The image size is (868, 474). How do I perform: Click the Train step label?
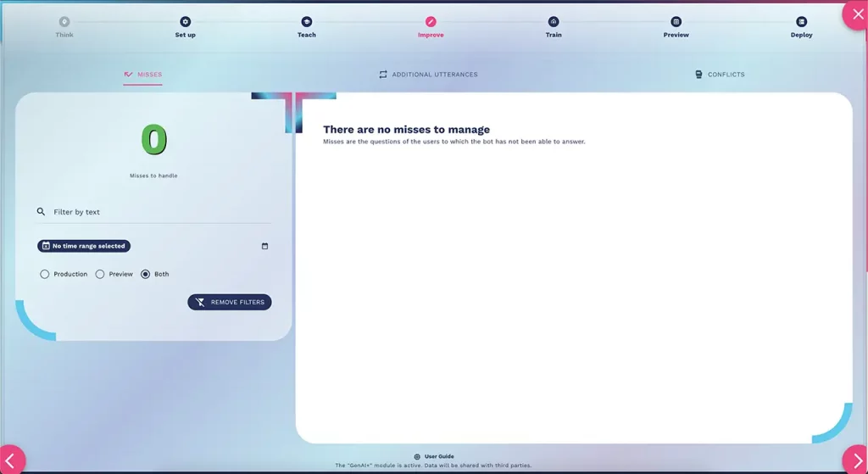click(553, 35)
